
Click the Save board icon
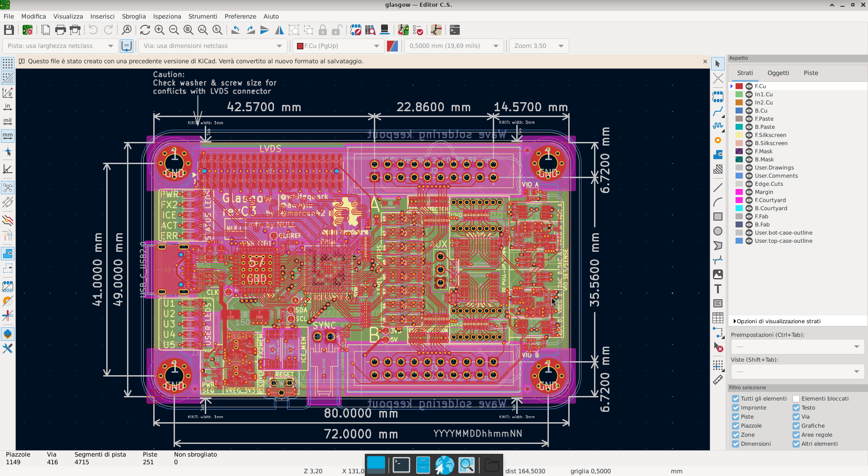[9, 30]
